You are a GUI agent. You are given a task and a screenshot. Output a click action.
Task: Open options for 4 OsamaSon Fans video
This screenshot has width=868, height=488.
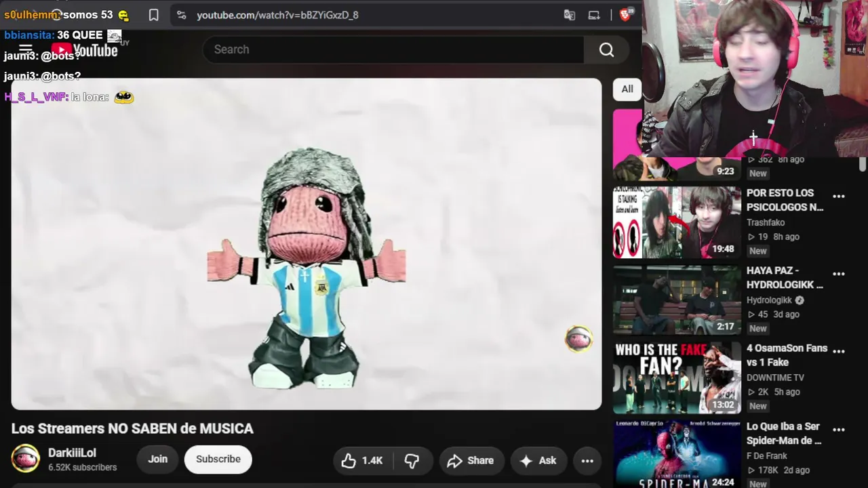pos(839,351)
